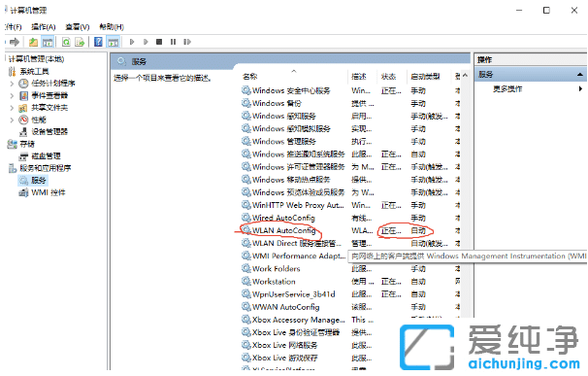Select Windows 移动热点服务 row
This screenshot has width=588, height=376.
(350, 180)
